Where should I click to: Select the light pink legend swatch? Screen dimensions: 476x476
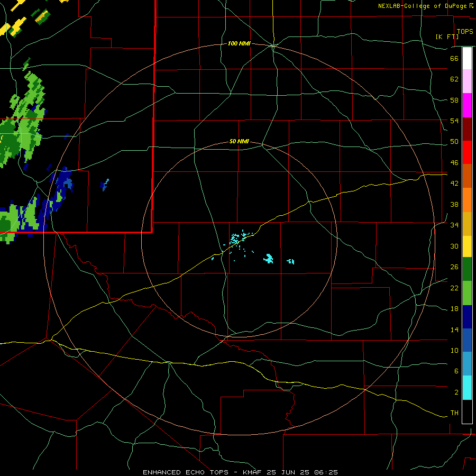pos(467,81)
